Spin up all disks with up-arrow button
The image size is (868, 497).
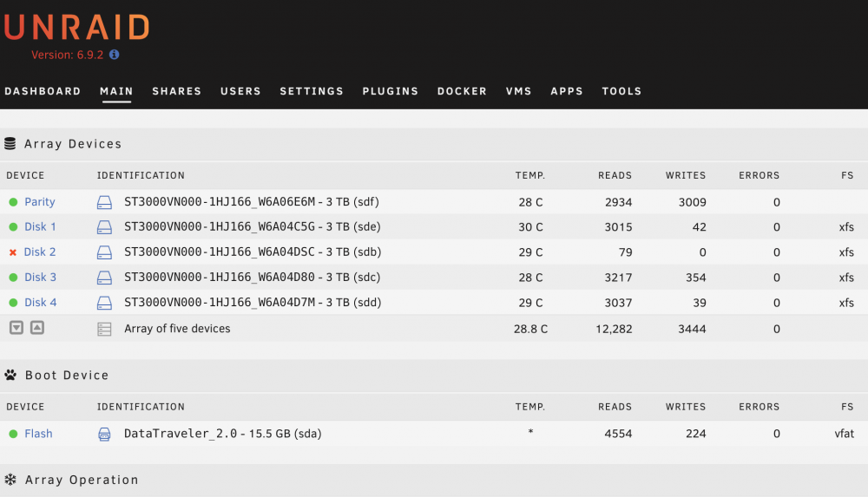(x=37, y=328)
